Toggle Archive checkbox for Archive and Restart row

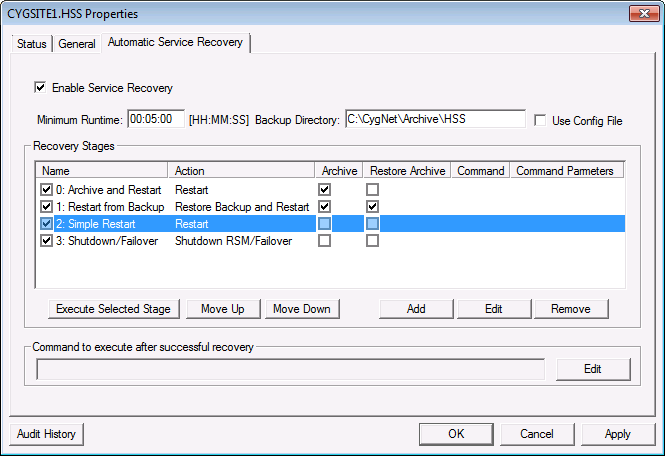324,190
